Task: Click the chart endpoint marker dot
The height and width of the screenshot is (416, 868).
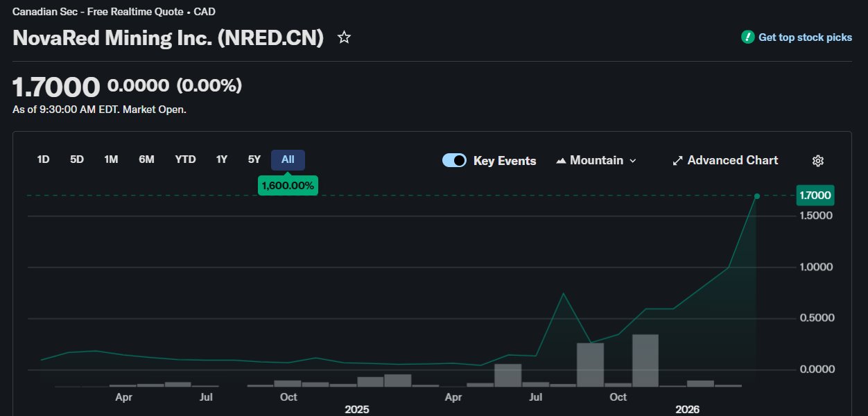Action: point(756,196)
